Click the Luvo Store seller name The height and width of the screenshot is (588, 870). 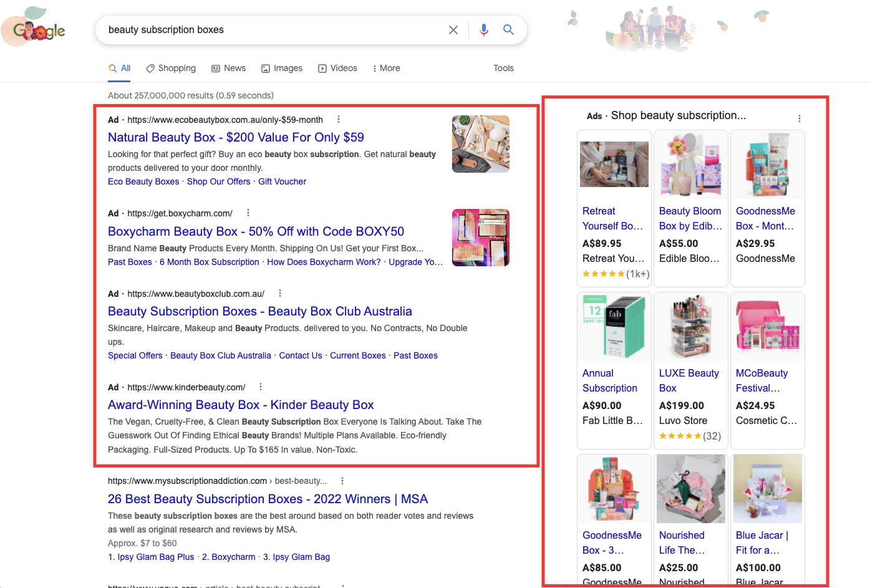[x=684, y=420]
